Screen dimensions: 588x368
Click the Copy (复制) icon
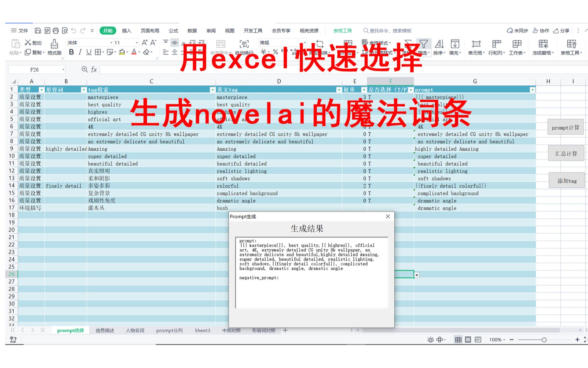[28, 52]
